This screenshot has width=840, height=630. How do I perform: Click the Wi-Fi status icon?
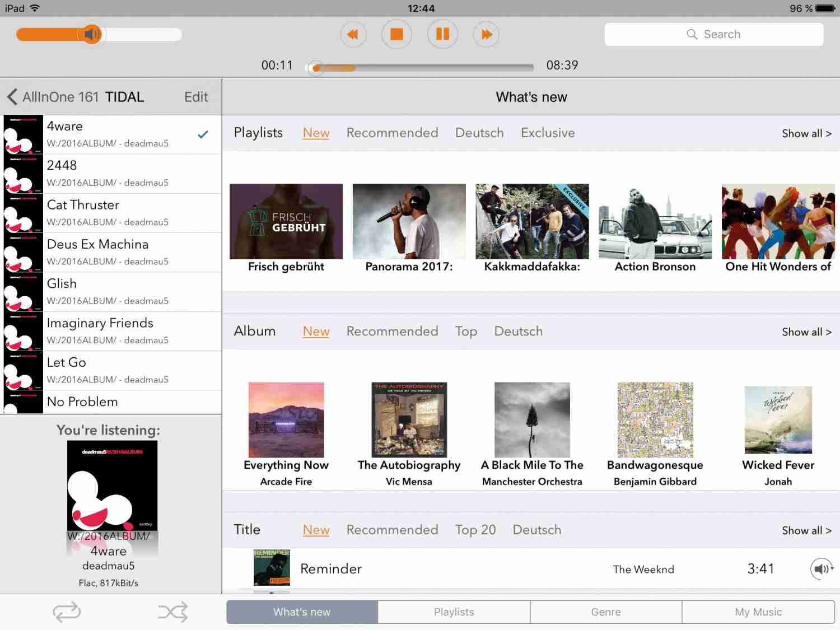(35, 8)
